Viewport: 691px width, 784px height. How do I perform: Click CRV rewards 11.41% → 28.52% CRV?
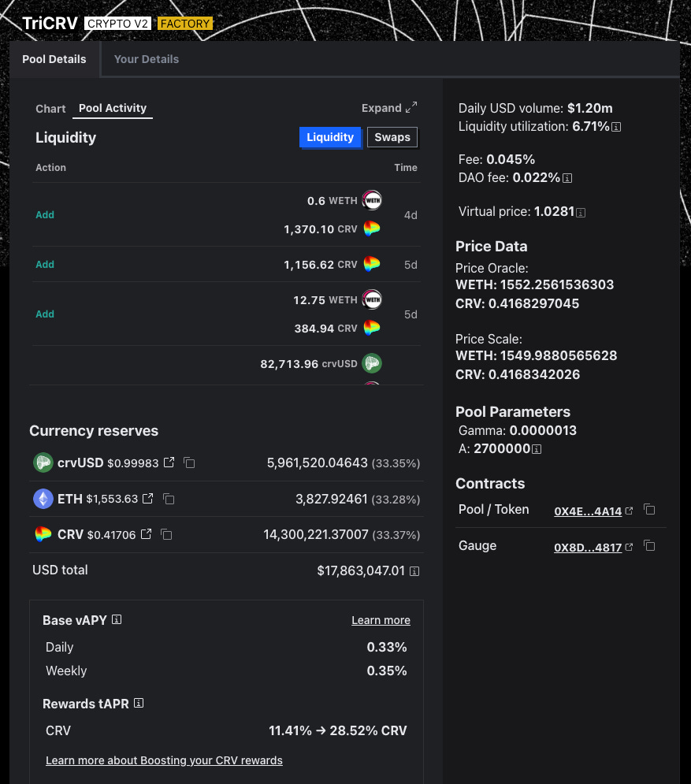(337, 730)
